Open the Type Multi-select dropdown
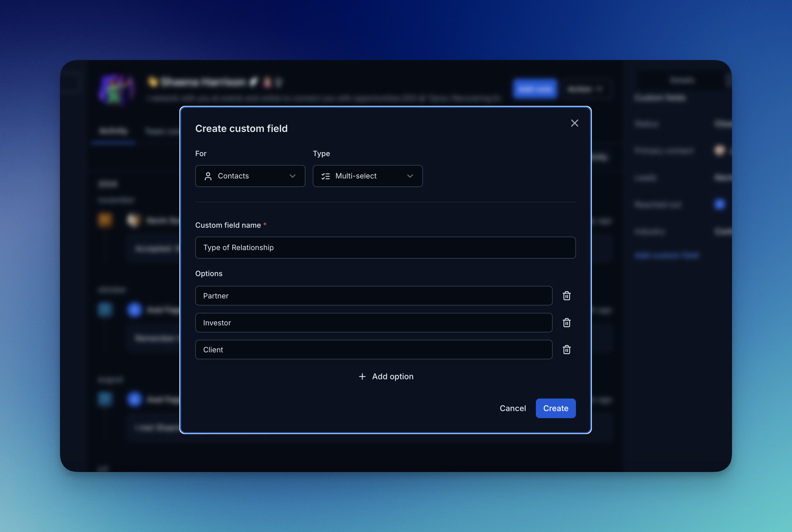The height and width of the screenshot is (532, 792). click(367, 176)
